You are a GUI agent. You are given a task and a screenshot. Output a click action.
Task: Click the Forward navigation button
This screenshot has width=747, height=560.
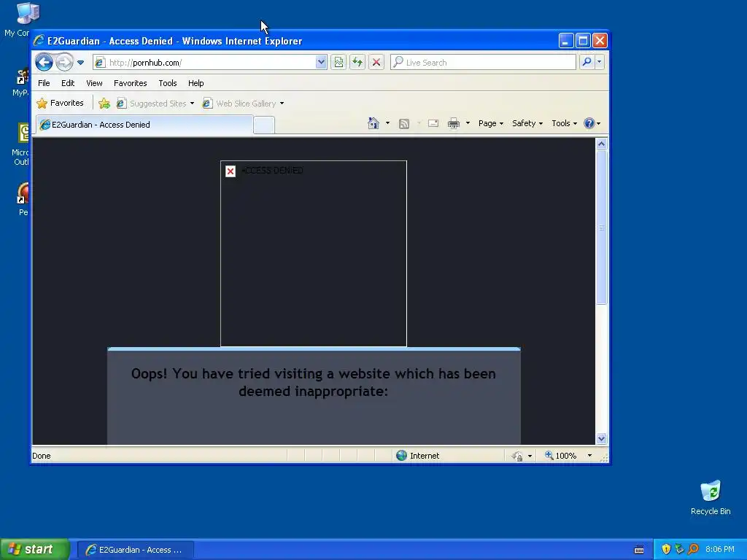64,63
